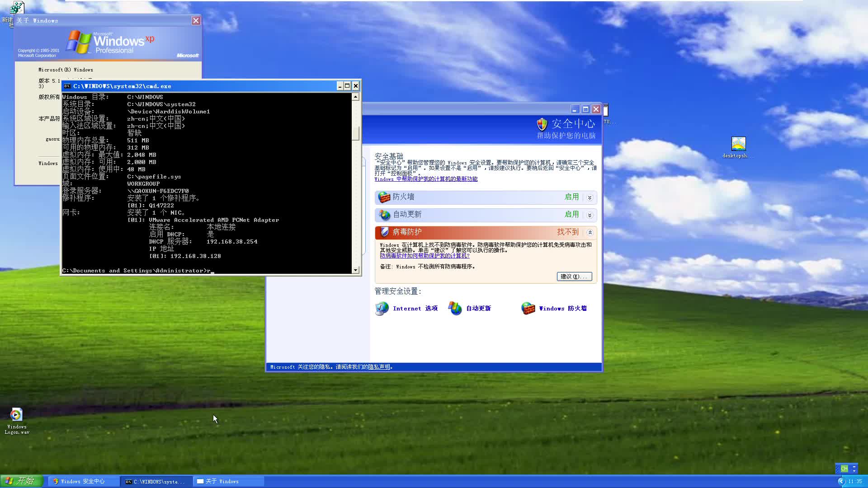Image resolution: width=868 pixels, height=488 pixels.
Task: Click the Automatic Updates icon under manage settings
Action: point(455,308)
